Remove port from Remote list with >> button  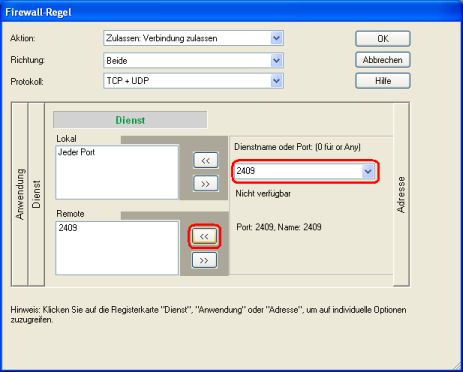pyautogui.click(x=204, y=260)
